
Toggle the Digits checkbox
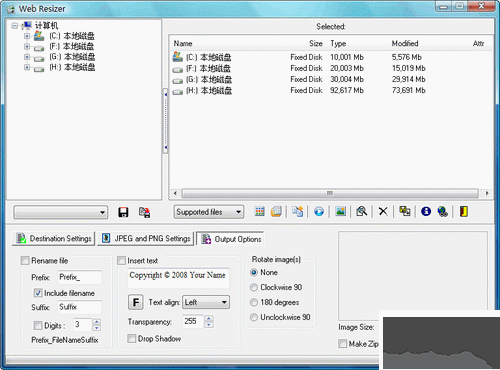38,325
